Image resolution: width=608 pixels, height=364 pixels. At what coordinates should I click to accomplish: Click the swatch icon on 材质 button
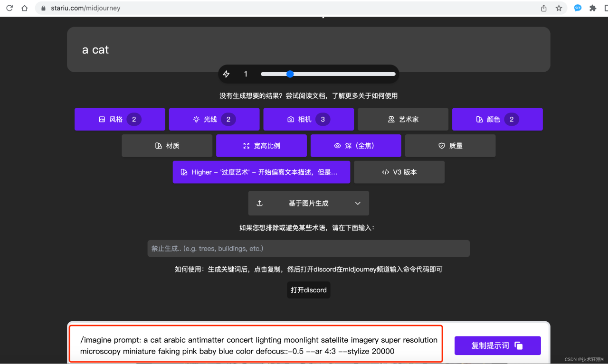(159, 146)
